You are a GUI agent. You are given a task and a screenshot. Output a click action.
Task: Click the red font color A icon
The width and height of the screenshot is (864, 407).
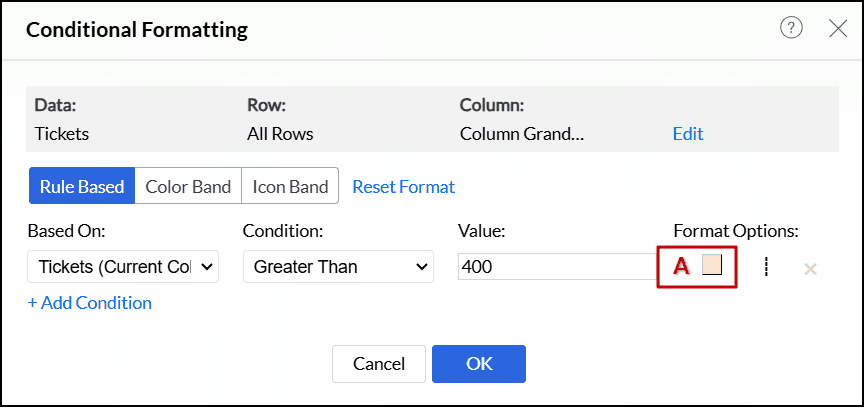pos(682,266)
